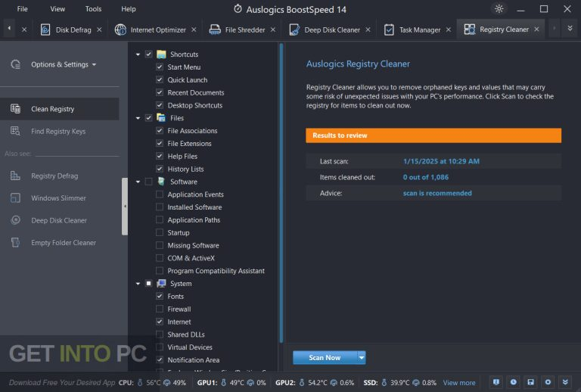Enable Application Events checkbox
581x392 pixels.
[x=160, y=194]
